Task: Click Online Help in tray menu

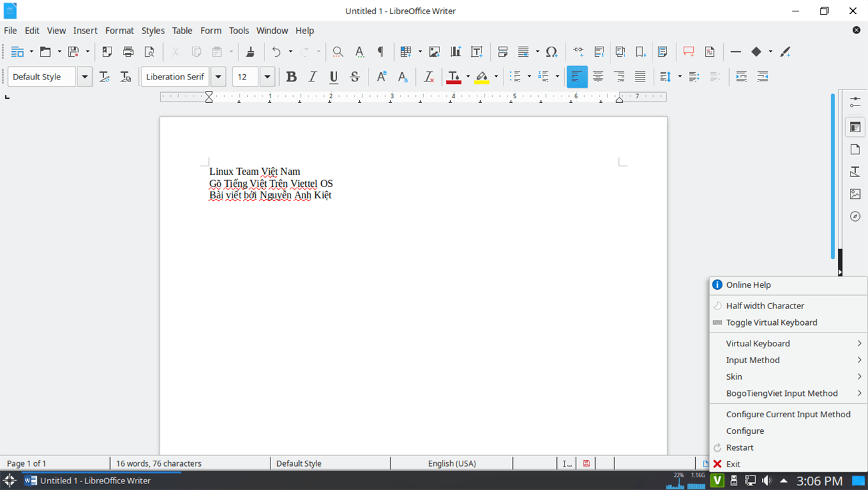Action: tap(788, 284)
